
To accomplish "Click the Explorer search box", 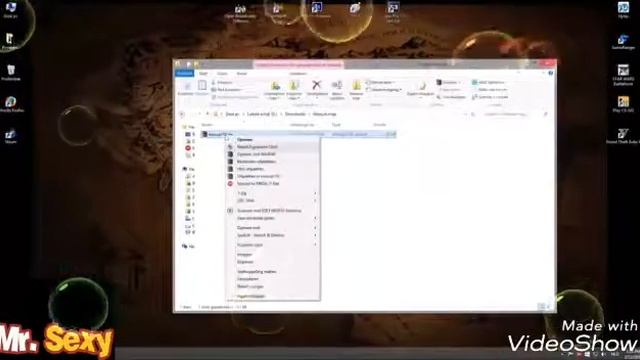I will pyautogui.click(x=515, y=114).
